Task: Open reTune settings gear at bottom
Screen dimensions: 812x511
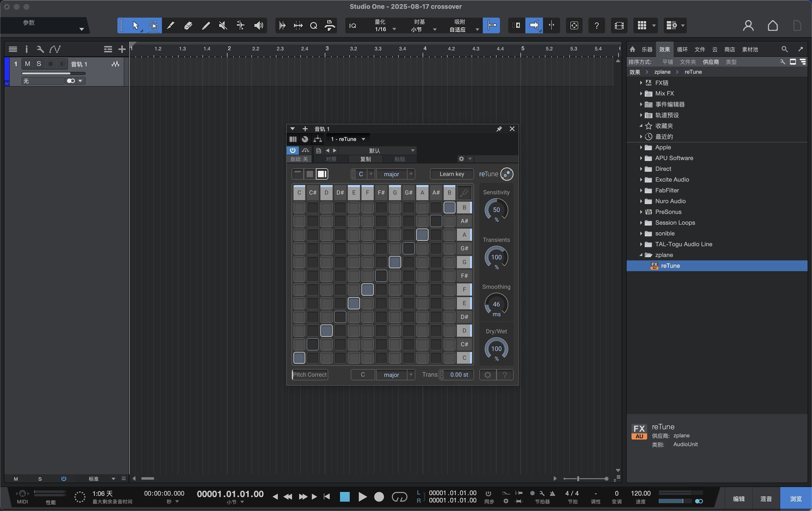Action: click(488, 375)
